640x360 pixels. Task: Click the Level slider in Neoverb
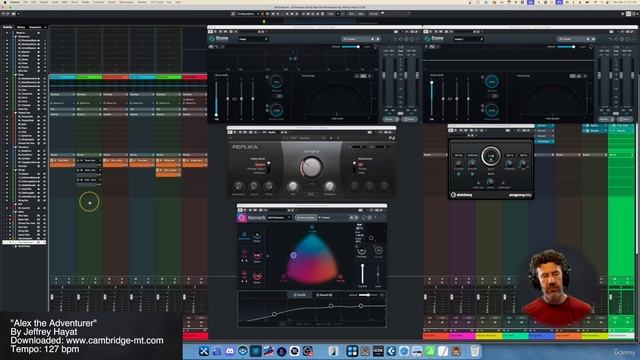[378, 274]
